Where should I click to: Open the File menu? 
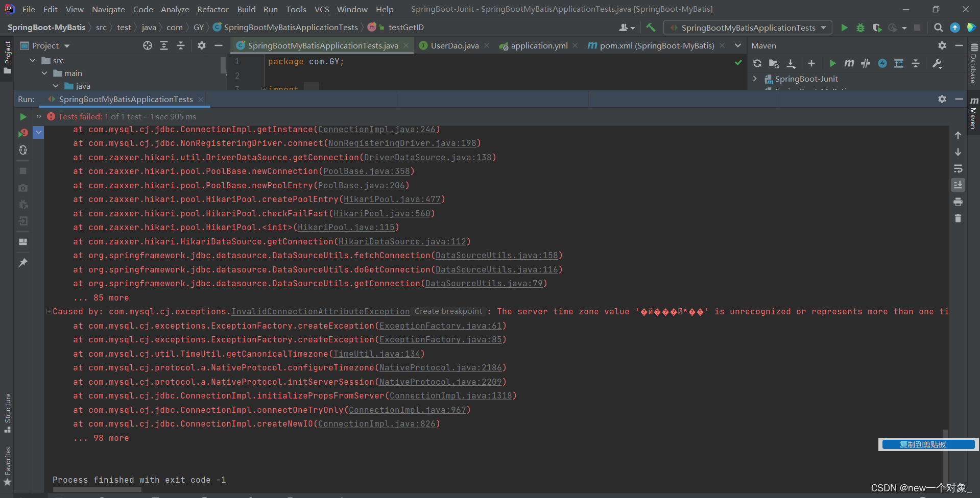coord(29,9)
